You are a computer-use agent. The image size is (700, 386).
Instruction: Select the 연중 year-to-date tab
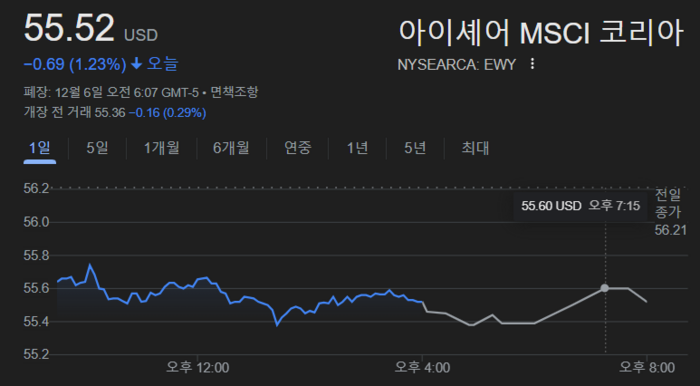point(298,147)
